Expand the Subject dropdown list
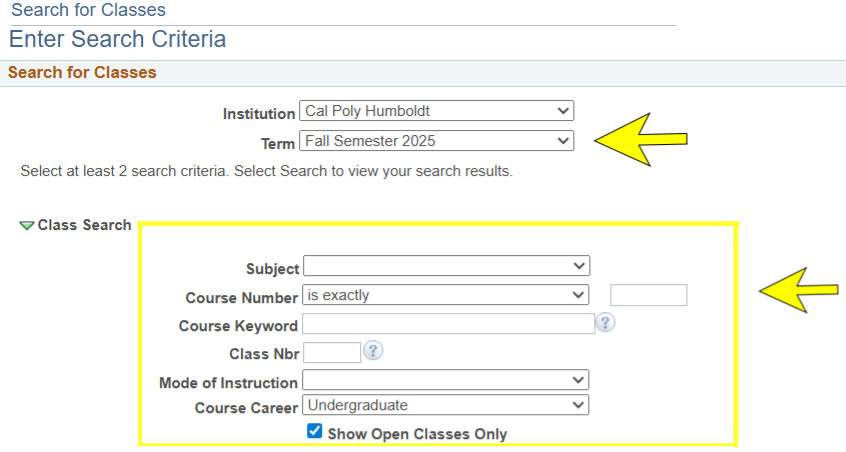846x452 pixels. 446,267
